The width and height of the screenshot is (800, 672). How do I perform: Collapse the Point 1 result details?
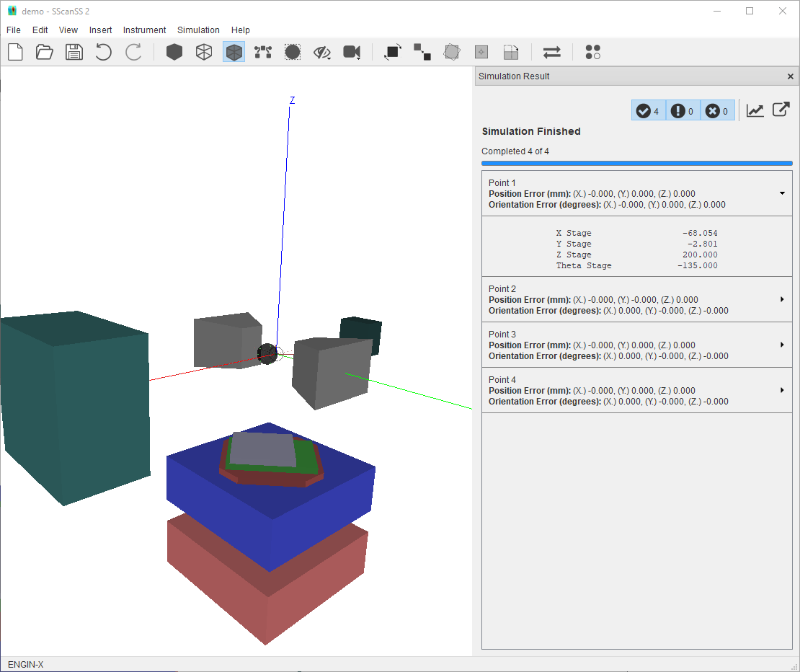point(782,193)
